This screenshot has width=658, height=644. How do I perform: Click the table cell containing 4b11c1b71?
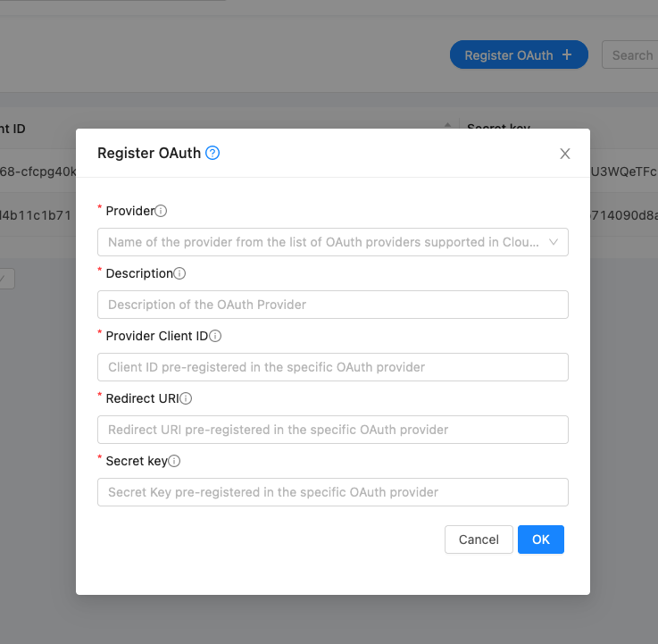click(x=37, y=214)
